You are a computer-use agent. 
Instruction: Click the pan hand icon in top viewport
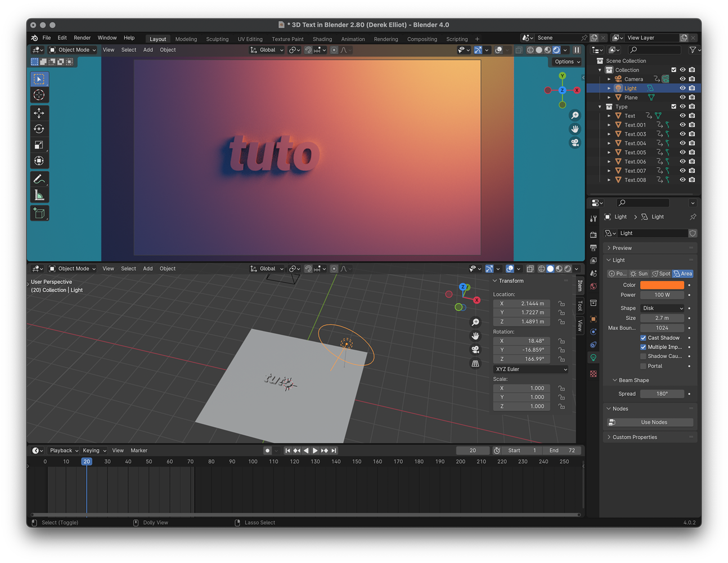tap(574, 129)
